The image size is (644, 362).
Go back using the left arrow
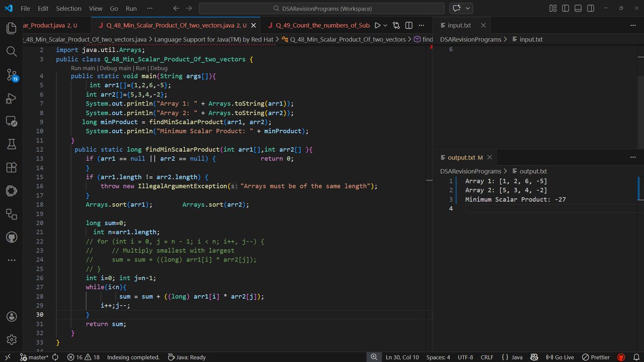(x=177, y=9)
